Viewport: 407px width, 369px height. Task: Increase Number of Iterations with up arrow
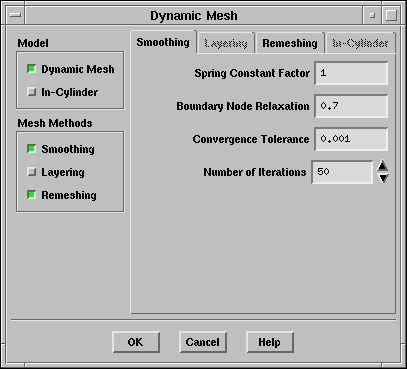(383, 166)
